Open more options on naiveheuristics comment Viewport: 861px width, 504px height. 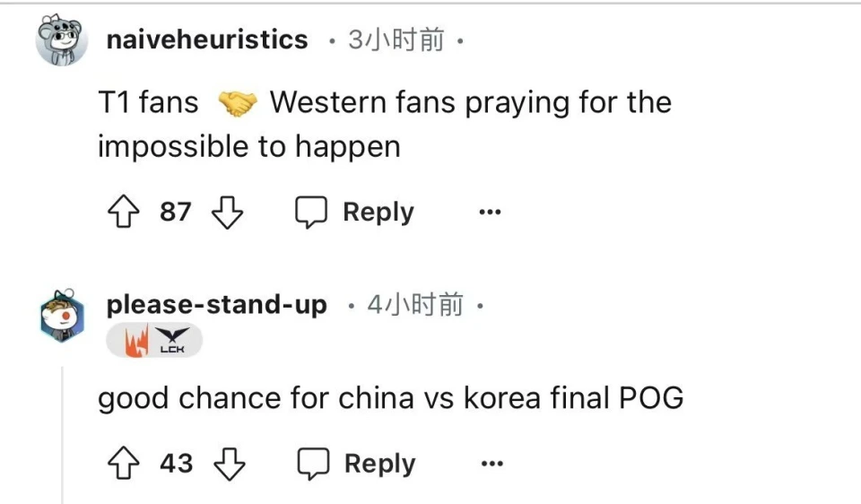tap(489, 213)
